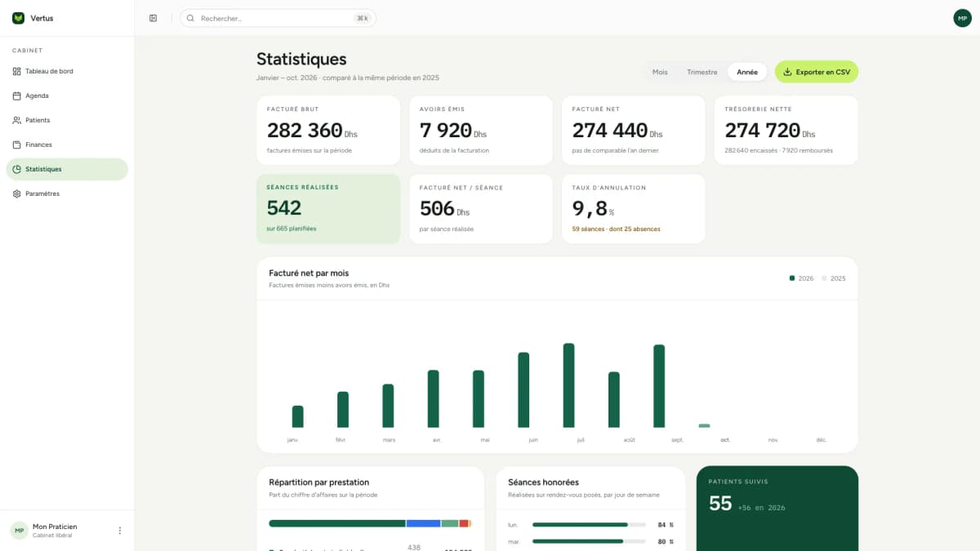Click the Statistiques pie chart icon
The image size is (980, 551).
pyautogui.click(x=17, y=169)
